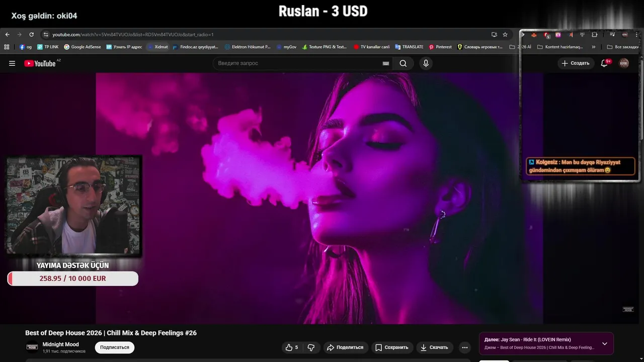Click the streamer webcam overlay
Viewport: 644px width, 362px height.
pyautogui.click(x=73, y=206)
